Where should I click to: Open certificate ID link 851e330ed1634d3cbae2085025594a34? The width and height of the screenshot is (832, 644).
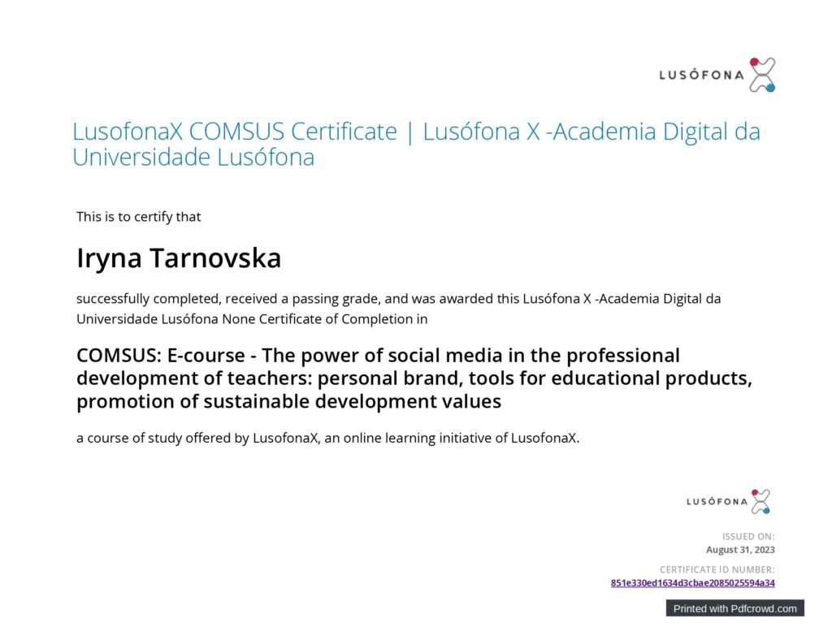point(692,583)
